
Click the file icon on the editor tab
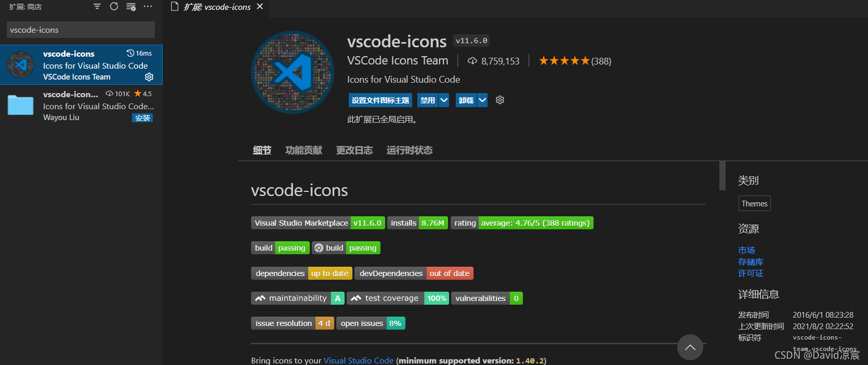point(175,7)
